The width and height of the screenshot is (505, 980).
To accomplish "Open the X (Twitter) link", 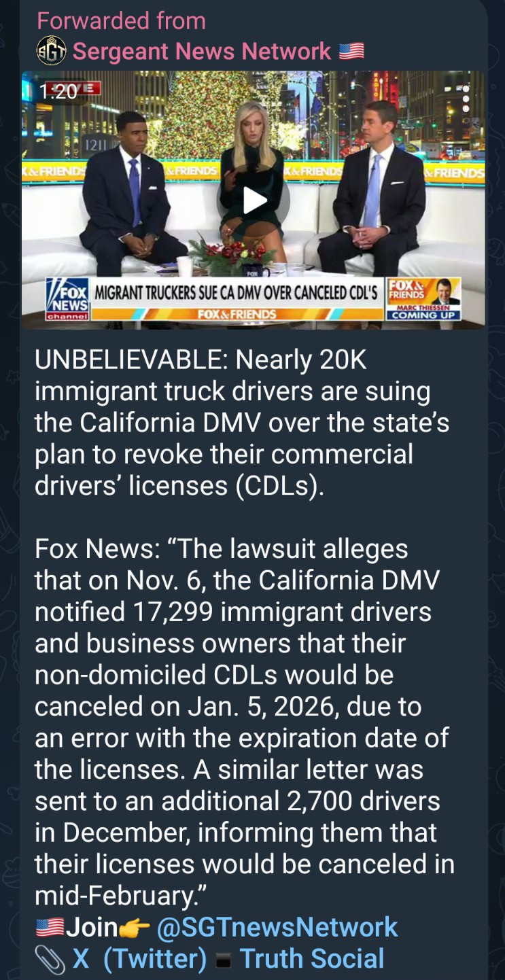I will click(x=139, y=959).
